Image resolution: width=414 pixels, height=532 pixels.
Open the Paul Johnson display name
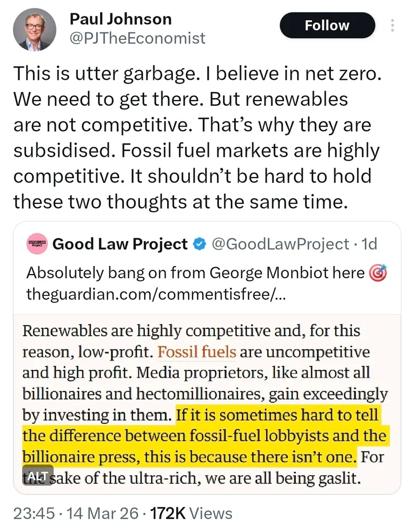[x=120, y=19]
